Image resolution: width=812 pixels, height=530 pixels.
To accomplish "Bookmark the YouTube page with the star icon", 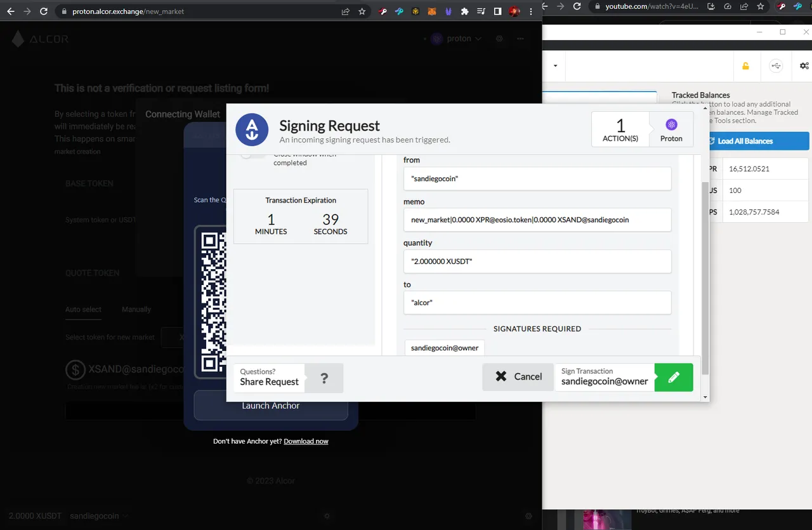I will (x=761, y=6).
